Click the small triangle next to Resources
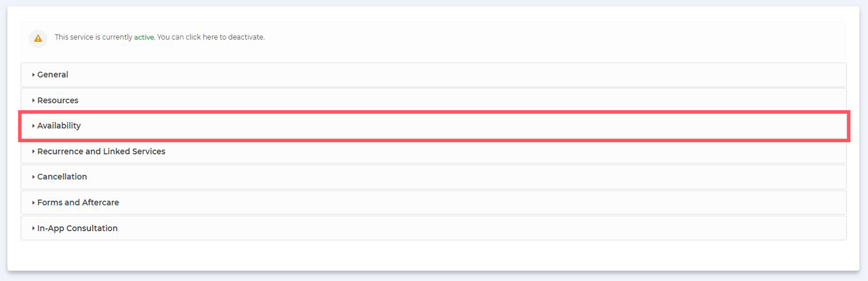 33,100
